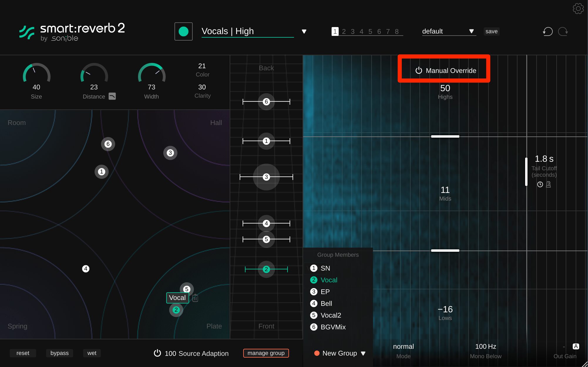This screenshot has height=367, width=588.
Task: Click the Tail Cutoff vertical handle
Action: click(526, 172)
